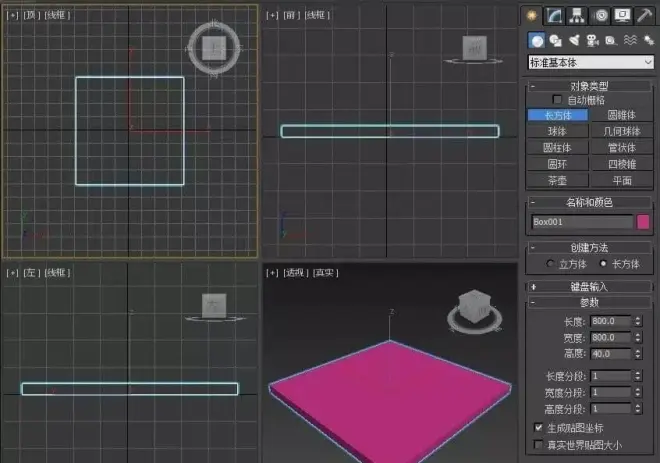Click the 几何球体 geosphere button
Screen dimensions: 660x463
[622, 131]
